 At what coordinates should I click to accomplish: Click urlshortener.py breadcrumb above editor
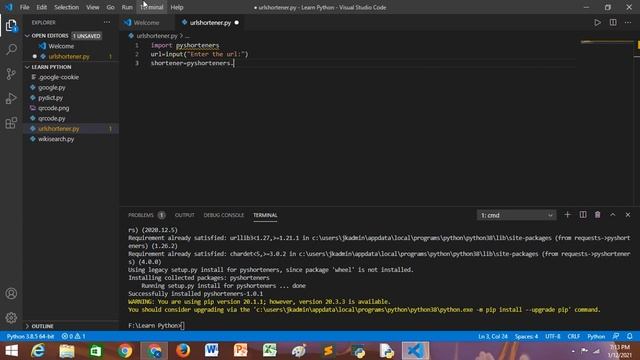(157, 36)
